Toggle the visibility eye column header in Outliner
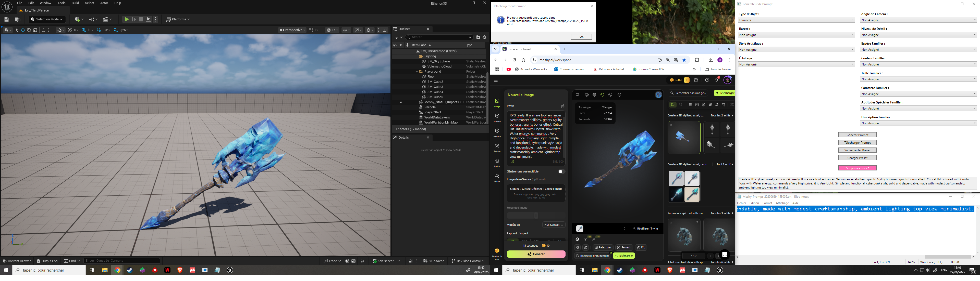 [395, 45]
